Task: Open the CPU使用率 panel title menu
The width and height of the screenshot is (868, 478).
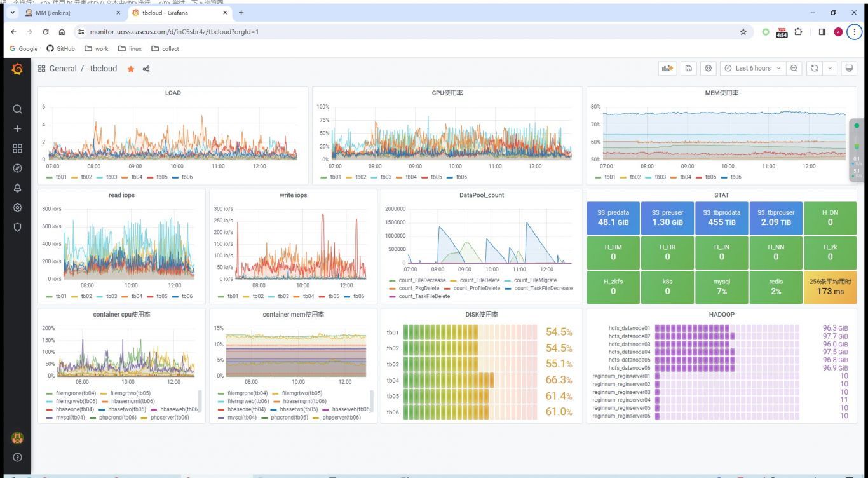Action: tap(447, 93)
